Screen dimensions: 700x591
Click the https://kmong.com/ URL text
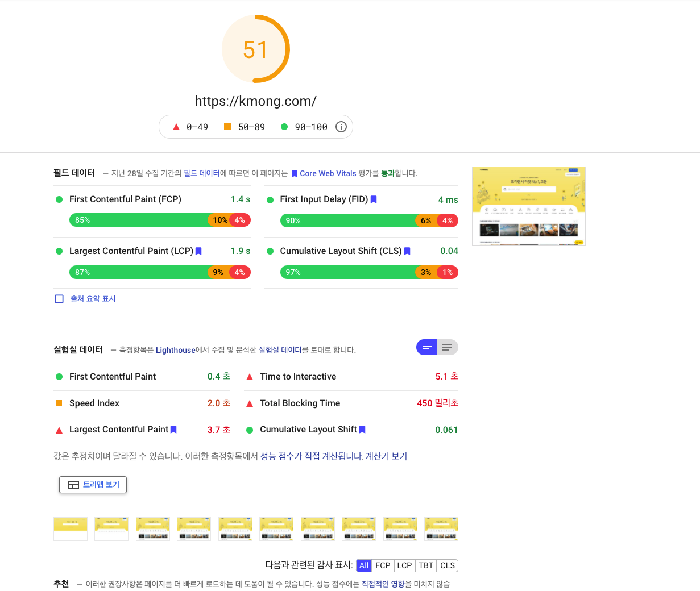256,101
